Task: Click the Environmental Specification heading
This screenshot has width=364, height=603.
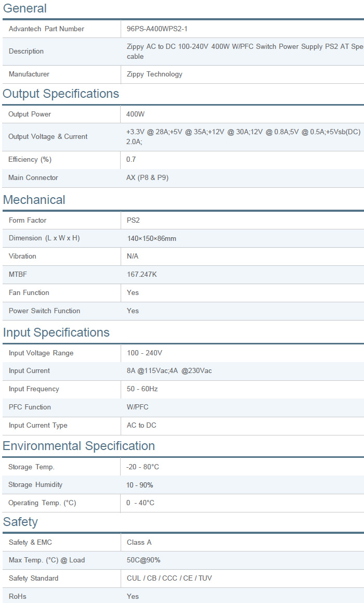Action: [x=79, y=446]
